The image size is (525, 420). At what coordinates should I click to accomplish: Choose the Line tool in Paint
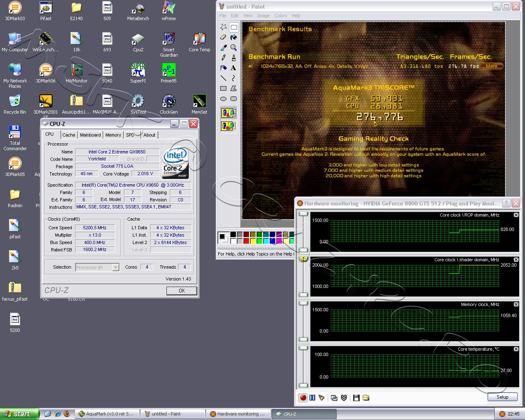click(224, 78)
